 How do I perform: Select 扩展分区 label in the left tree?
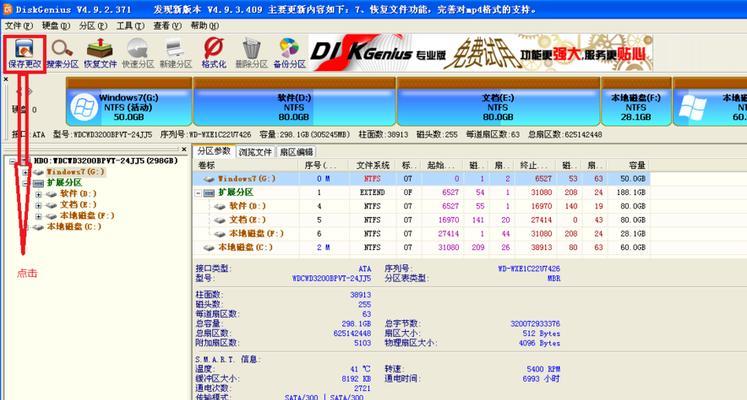click(64, 183)
